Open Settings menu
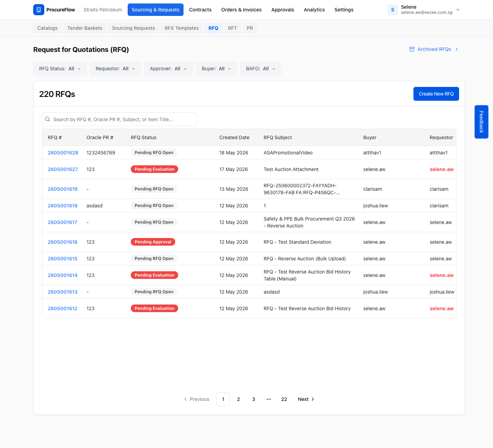 [x=344, y=10]
